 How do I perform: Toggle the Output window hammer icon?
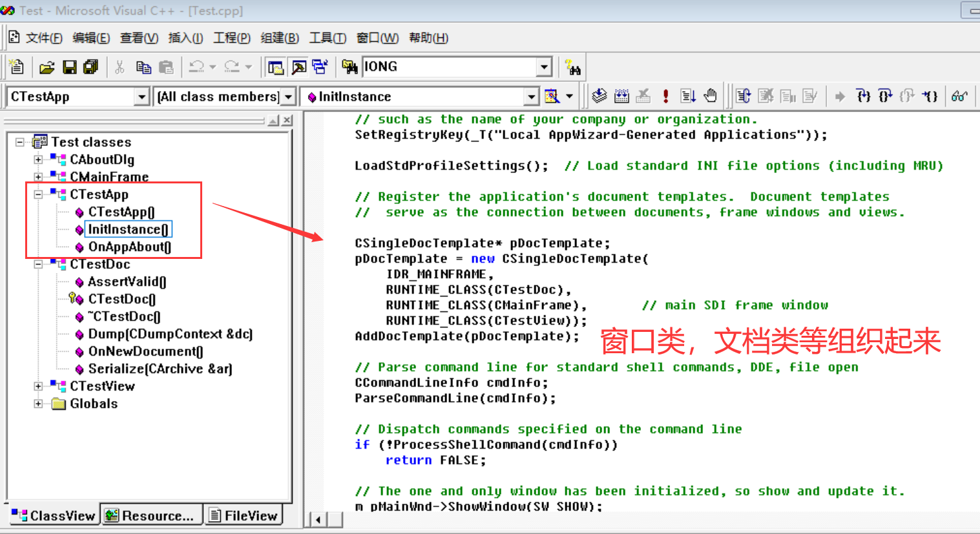pos(298,67)
